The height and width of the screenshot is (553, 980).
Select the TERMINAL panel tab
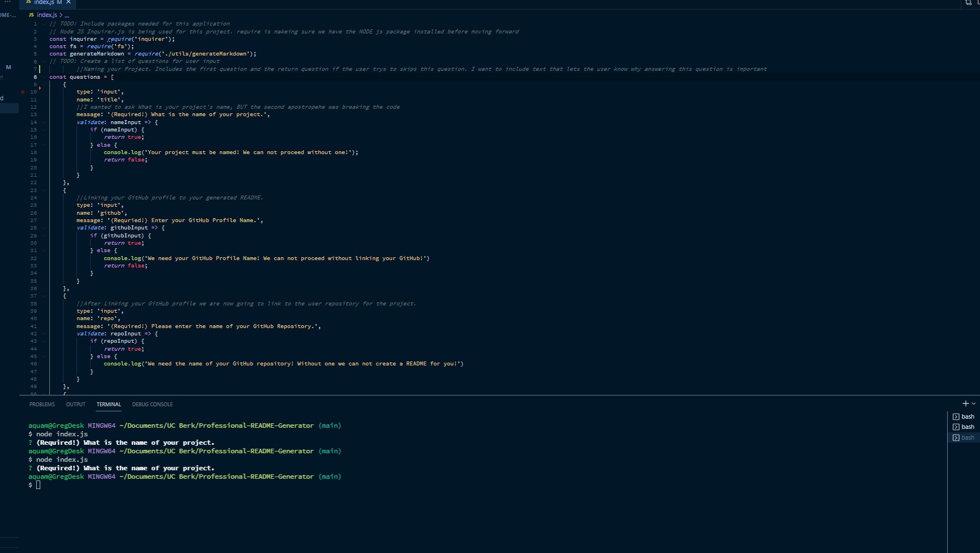tap(109, 405)
